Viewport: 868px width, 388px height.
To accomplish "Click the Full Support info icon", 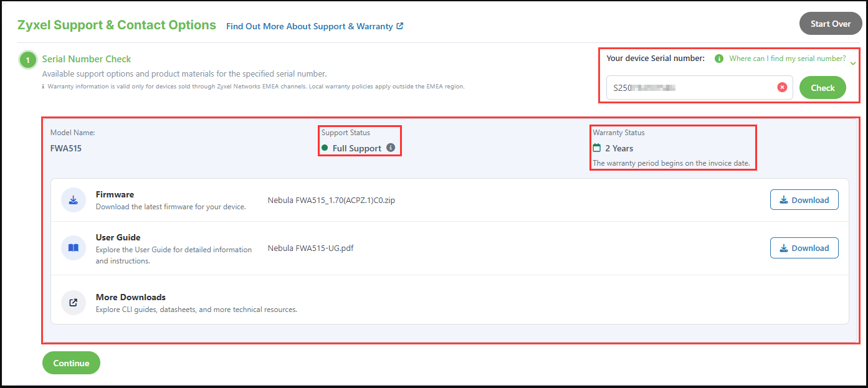I will pyautogui.click(x=391, y=148).
